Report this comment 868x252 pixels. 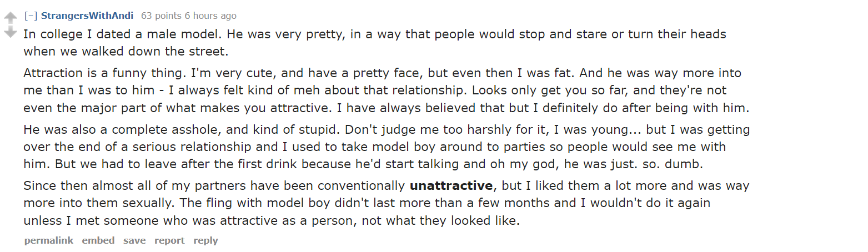point(169,240)
